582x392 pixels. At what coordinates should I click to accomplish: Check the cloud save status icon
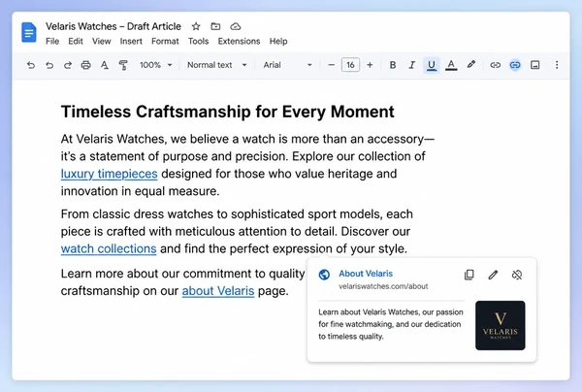pos(236,26)
